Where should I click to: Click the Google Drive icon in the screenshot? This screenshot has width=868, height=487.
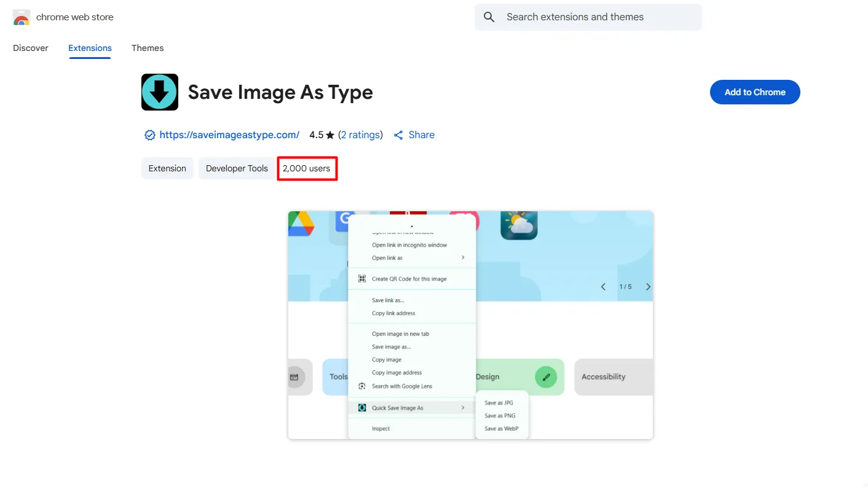tap(301, 223)
